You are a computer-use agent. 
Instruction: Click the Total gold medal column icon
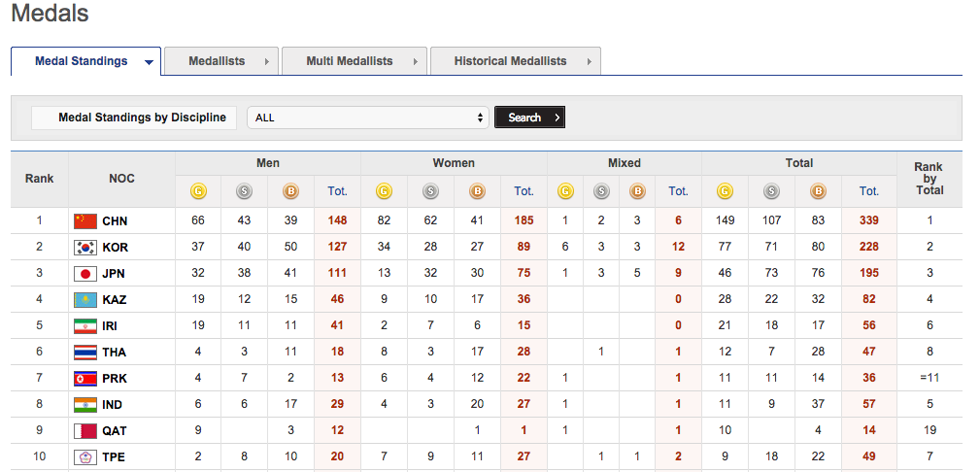point(726,191)
